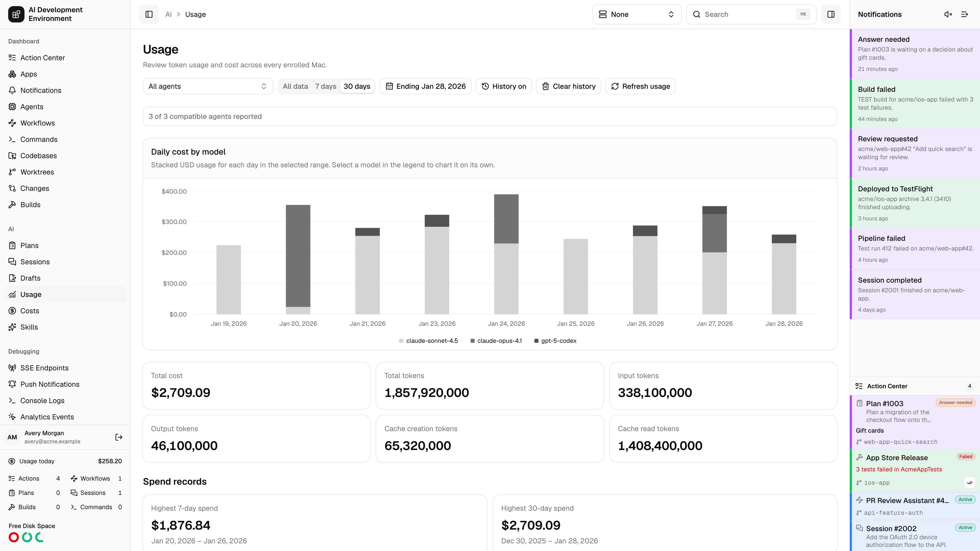This screenshot has height=551, width=980.
Task: Click the AI breadcrumb link
Action: [168, 15]
